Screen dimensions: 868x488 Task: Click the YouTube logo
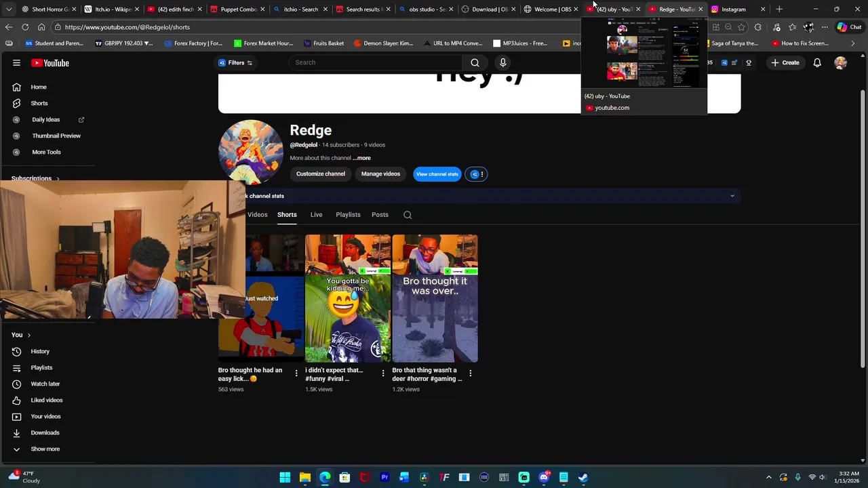(x=50, y=63)
